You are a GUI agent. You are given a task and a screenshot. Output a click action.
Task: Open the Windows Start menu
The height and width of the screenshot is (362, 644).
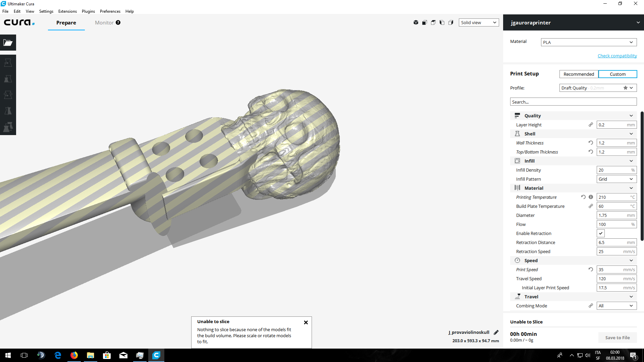click(x=8, y=355)
